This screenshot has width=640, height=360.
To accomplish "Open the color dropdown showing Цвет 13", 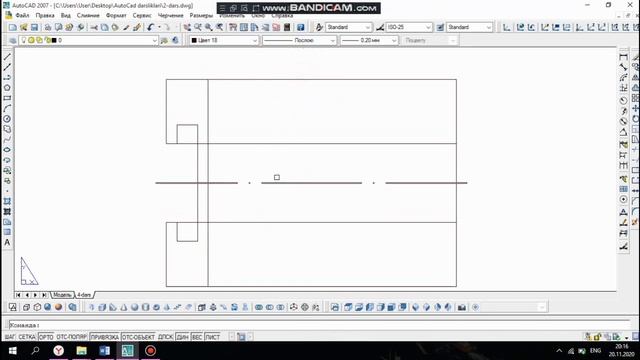I will [x=224, y=40].
